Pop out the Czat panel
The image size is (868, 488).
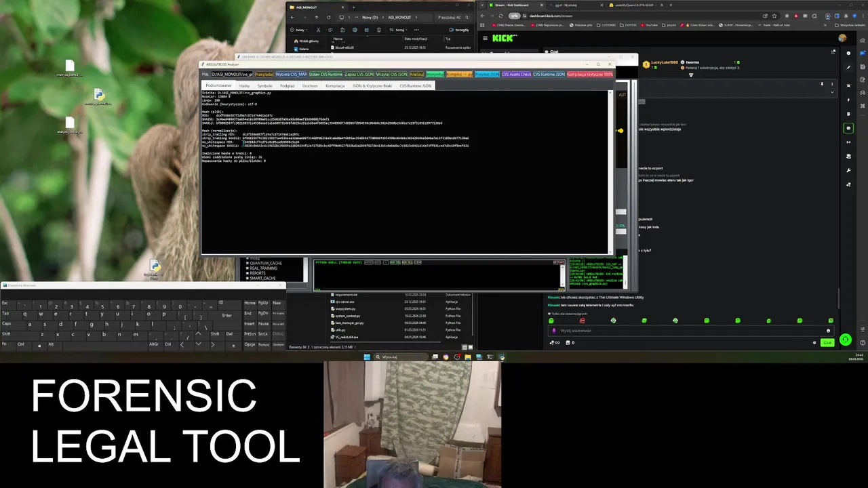833,52
